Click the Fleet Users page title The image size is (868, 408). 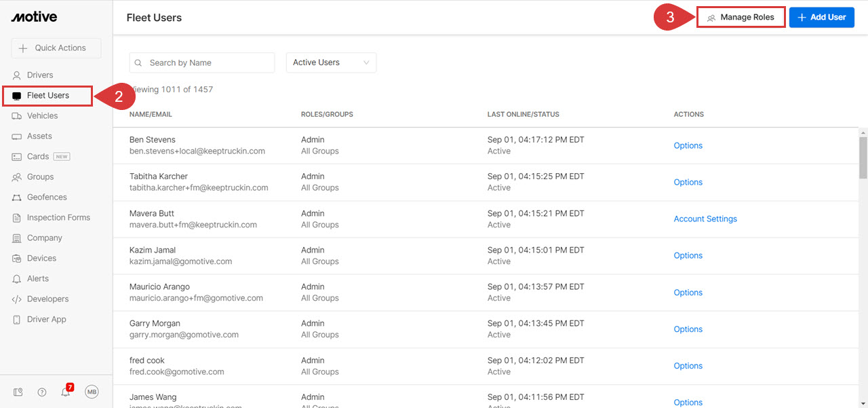point(154,18)
